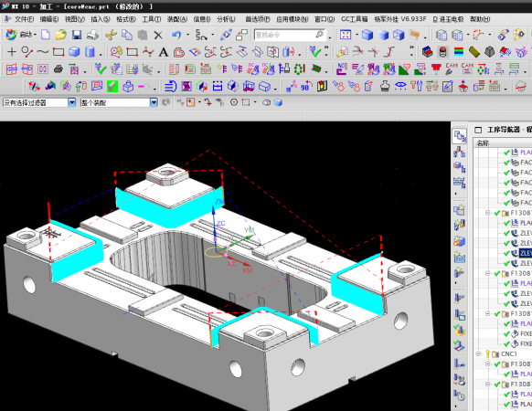Click the red stop-button cylinder icon
The width and height of the screenshot is (532, 411).
pyautogui.click(x=442, y=52)
